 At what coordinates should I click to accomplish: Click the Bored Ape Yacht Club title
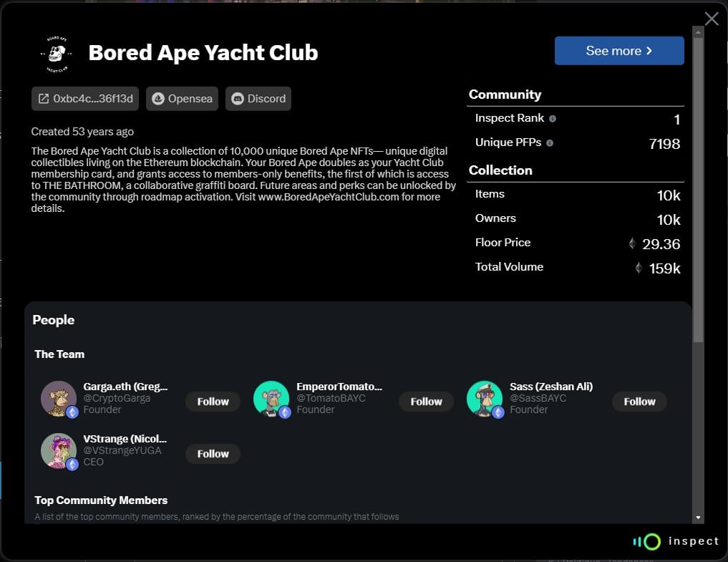[x=203, y=52]
